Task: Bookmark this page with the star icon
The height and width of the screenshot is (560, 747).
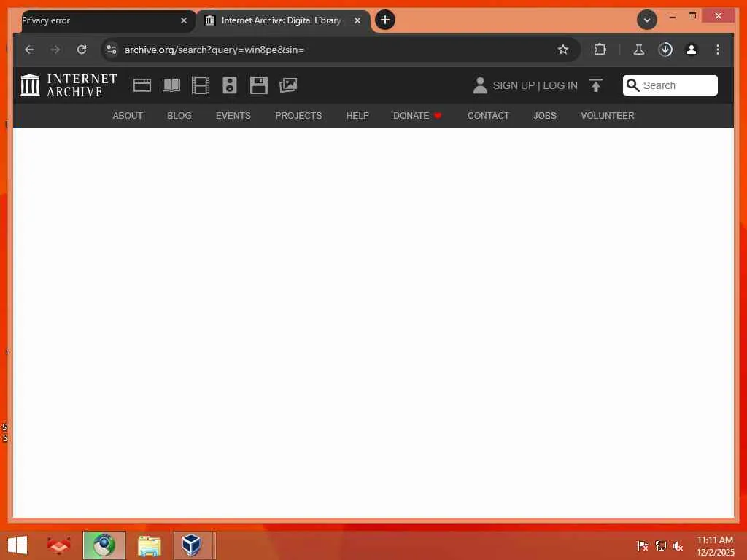Action: tap(563, 50)
